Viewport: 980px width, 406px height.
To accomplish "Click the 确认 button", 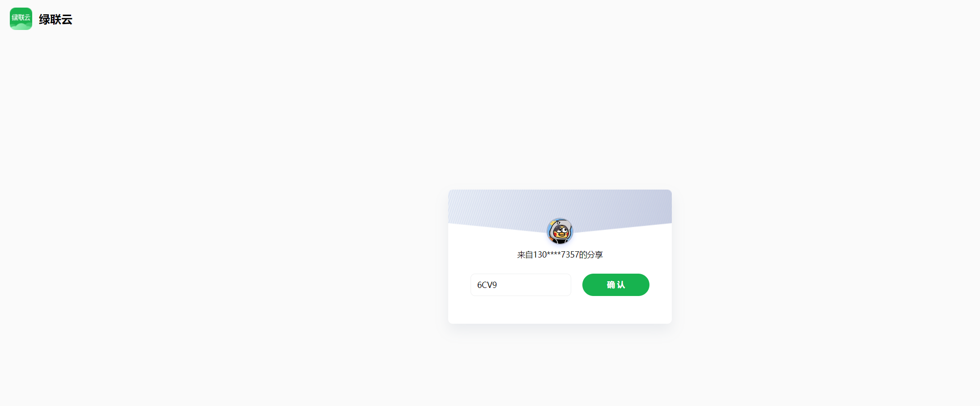I will coord(615,285).
